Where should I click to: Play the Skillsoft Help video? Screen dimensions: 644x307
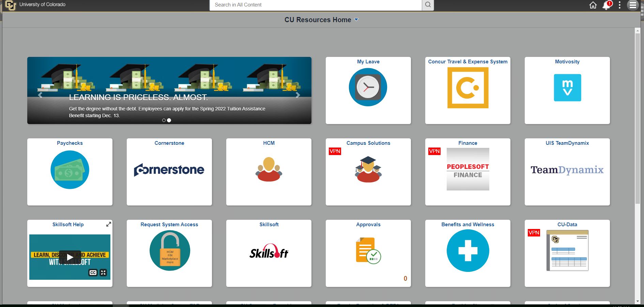coord(70,257)
